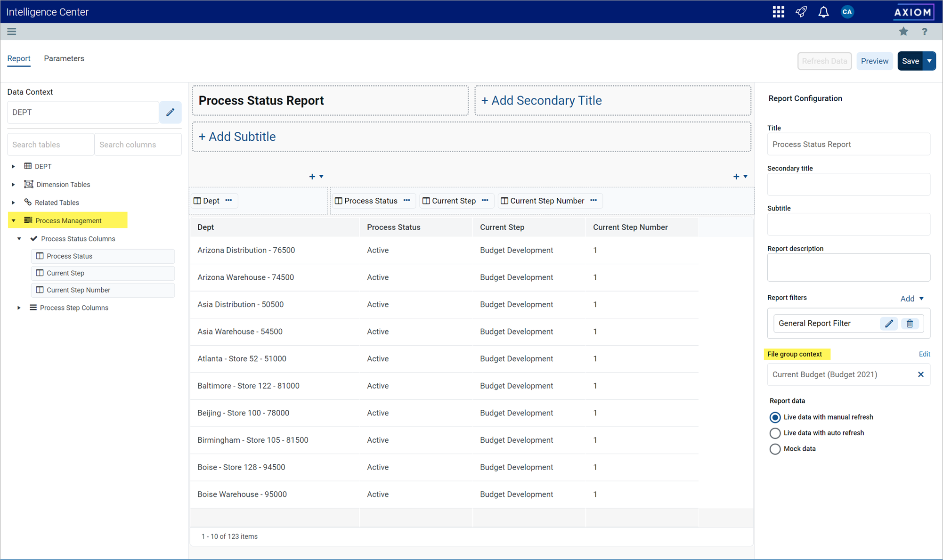Click the rocket icon in header

point(801,12)
